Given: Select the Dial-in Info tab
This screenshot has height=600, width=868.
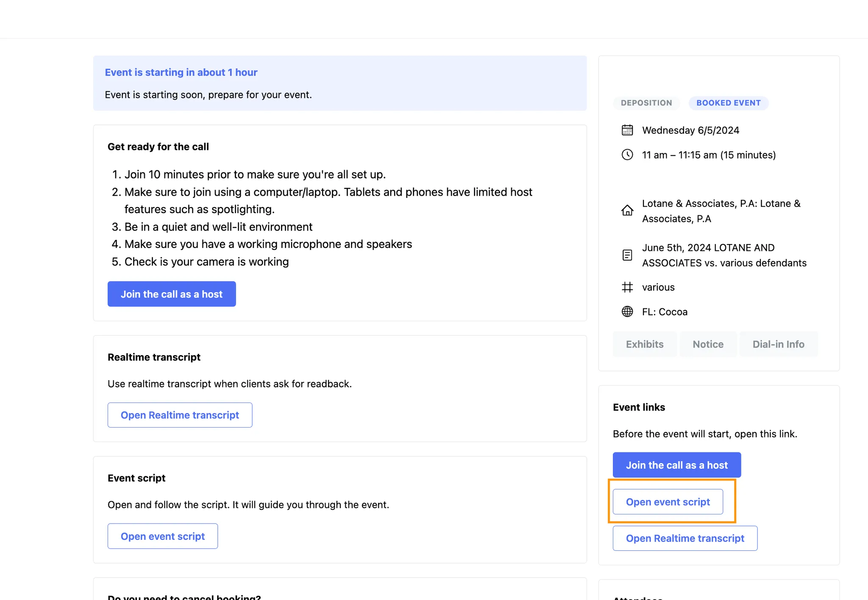Looking at the screenshot, I should (778, 344).
